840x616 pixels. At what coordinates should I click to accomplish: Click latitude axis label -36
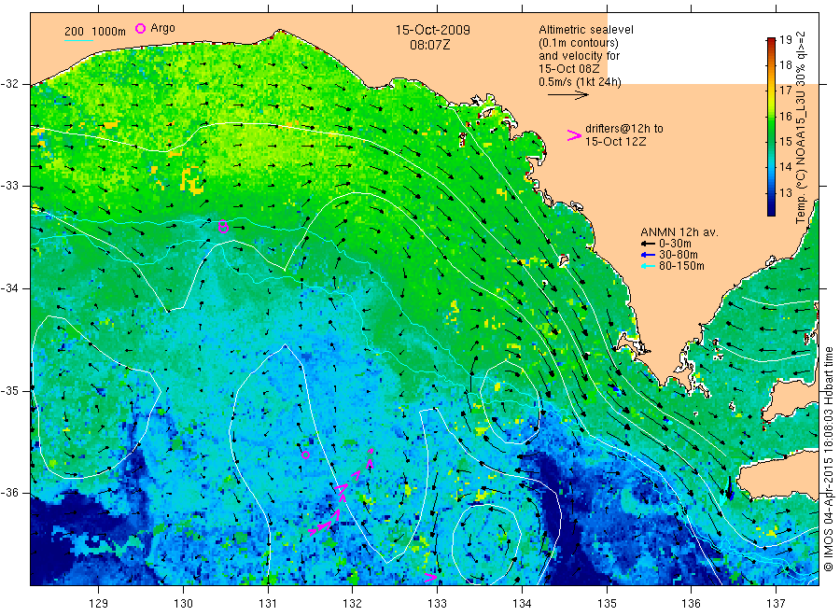click(9, 493)
